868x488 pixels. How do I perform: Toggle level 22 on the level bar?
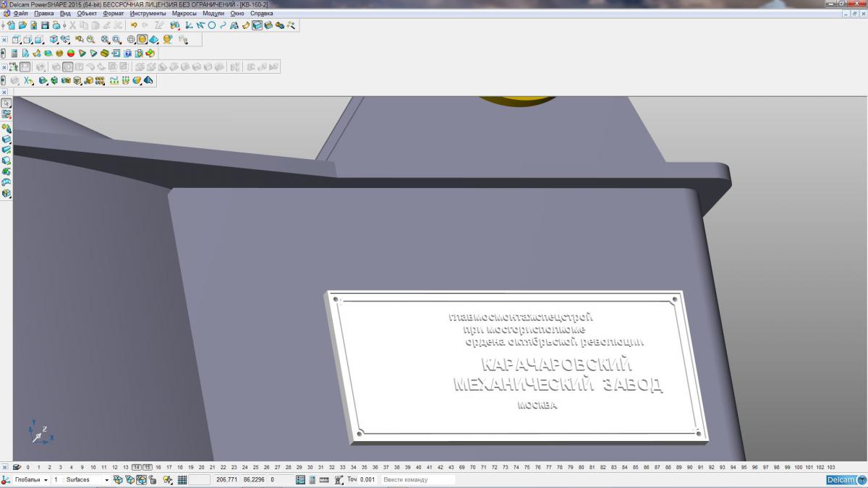224,467
